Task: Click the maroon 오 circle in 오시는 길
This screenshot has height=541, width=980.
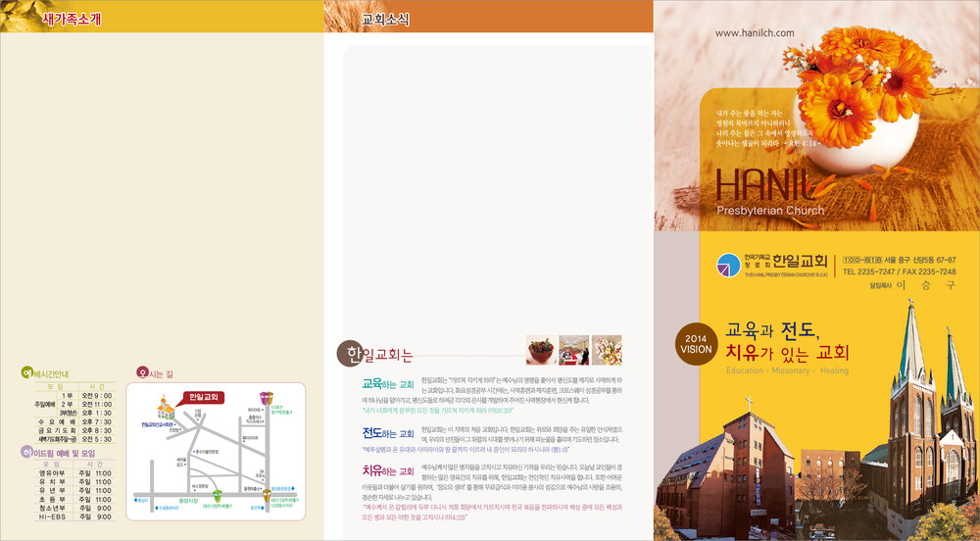Action: pos(143,372)
